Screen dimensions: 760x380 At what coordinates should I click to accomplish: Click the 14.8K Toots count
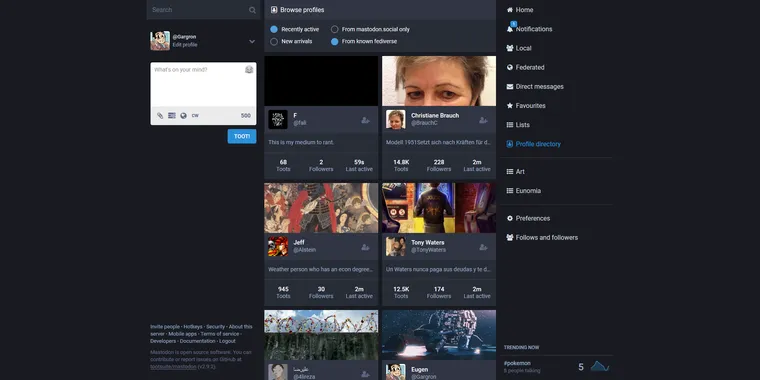pos(401,162)
